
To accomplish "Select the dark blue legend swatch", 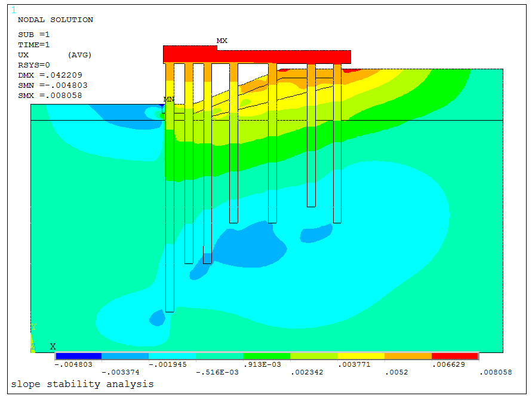I will (x=78, y=356).
